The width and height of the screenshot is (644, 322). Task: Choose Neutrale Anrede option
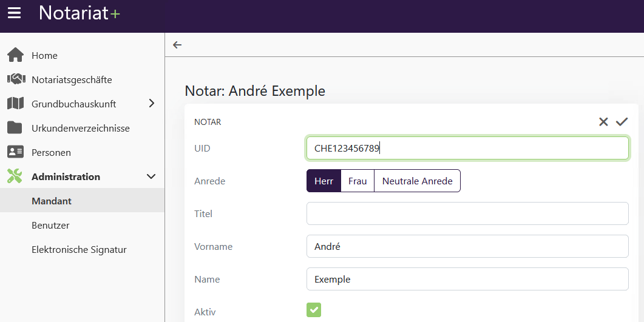pyautogui.click(x=417, y=181)
